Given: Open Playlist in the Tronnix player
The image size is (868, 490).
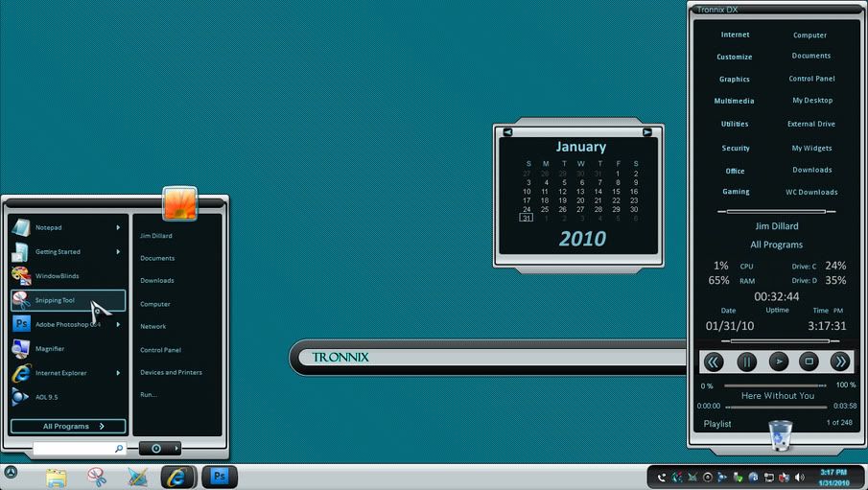Looking at the screenshot, I should point(717,424).
